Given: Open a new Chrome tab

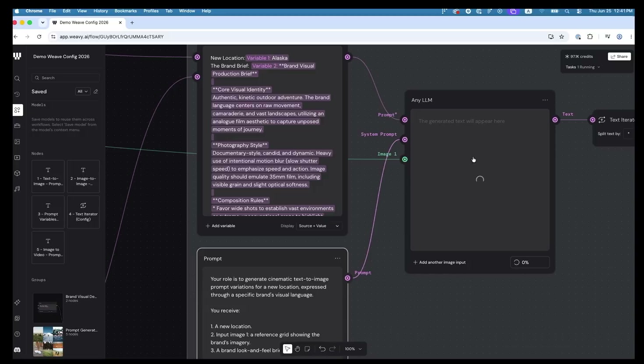Looking at the screenshot, I should click(x=132, y=22).
